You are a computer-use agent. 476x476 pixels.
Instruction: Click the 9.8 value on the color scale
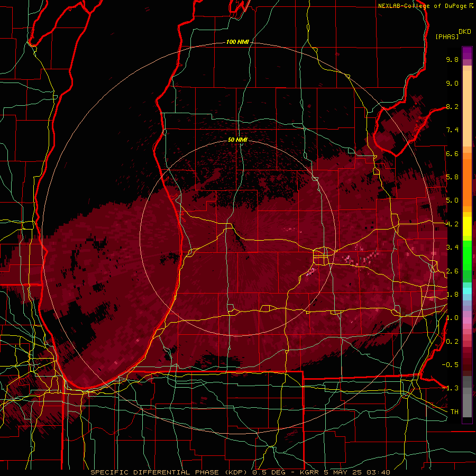[452, 59]
